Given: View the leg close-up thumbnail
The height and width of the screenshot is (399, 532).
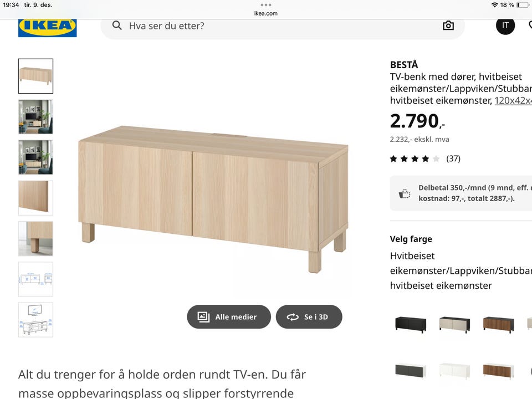Looking at the screenshot, I should point(35,238).
